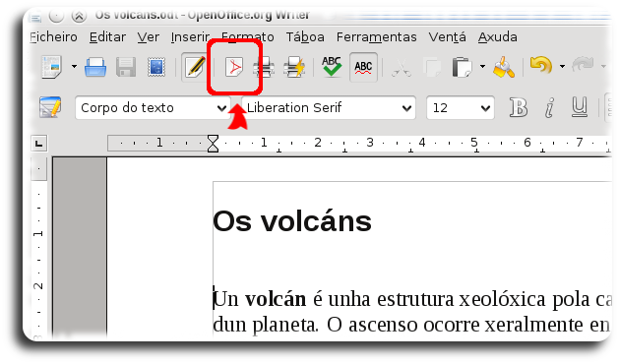Toggle Edit File mode pencil icon
This screenshot has height=364, width=619.
pyautogui.click(x=195, y=67)
